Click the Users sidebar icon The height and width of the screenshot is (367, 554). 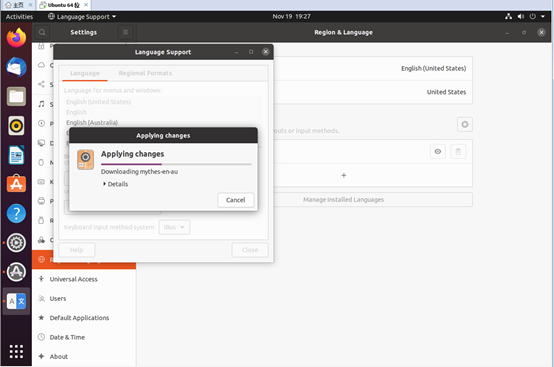pos(41,298)
